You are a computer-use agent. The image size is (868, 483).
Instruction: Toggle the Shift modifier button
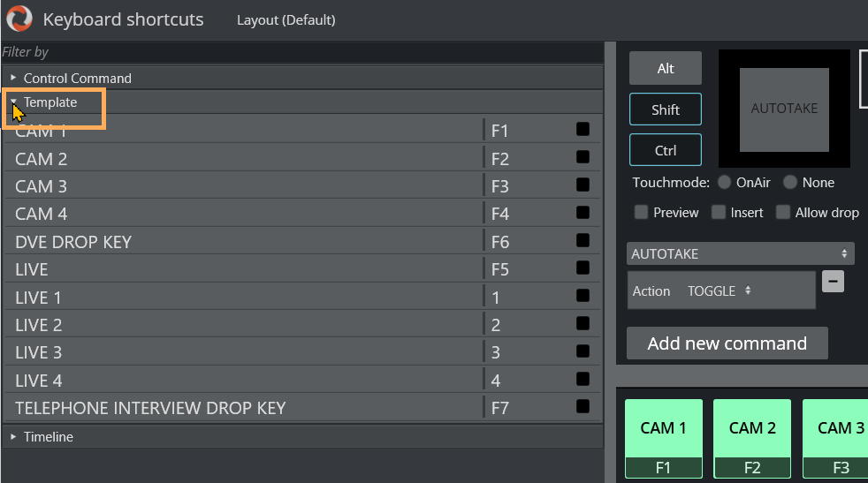(x=665, y=109)
